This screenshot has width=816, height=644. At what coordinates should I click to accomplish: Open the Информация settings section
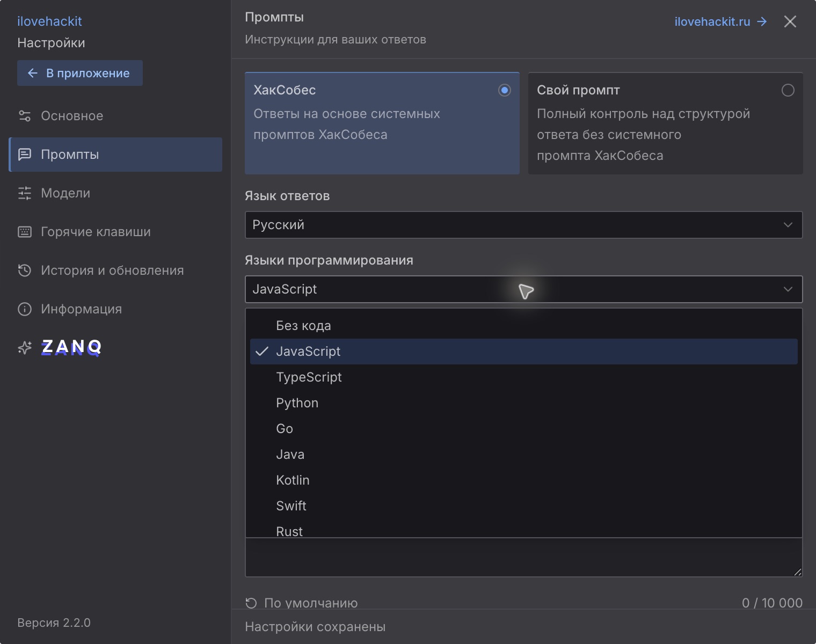click(x=115, y=309)
